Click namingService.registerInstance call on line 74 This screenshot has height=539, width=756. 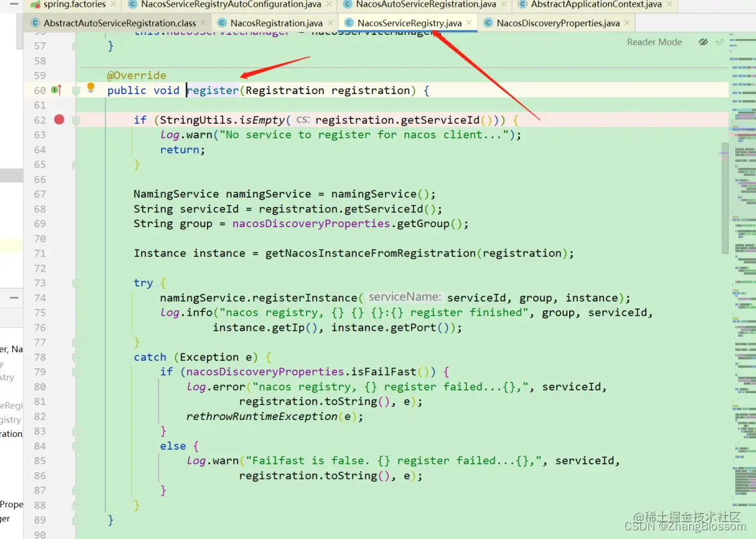tap(259, 298)
